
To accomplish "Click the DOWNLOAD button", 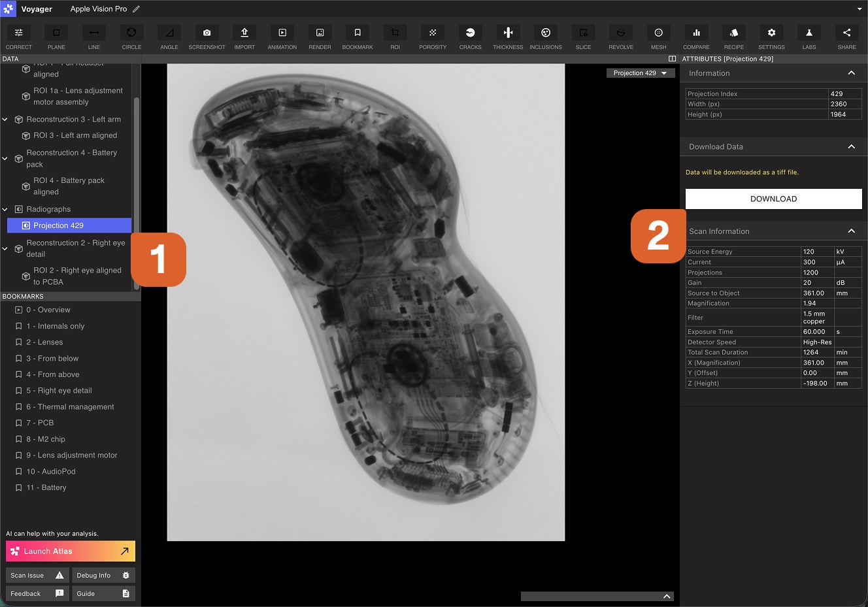I will coord(773,199).
